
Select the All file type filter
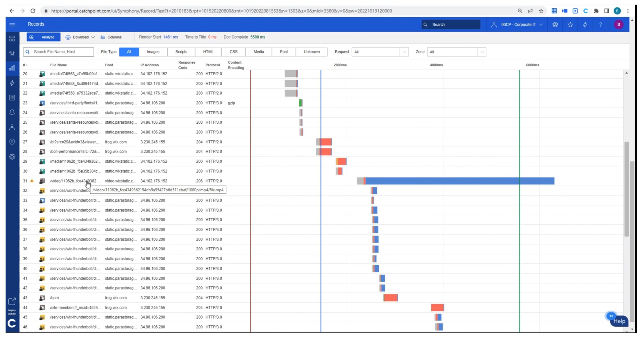point(129,52)
